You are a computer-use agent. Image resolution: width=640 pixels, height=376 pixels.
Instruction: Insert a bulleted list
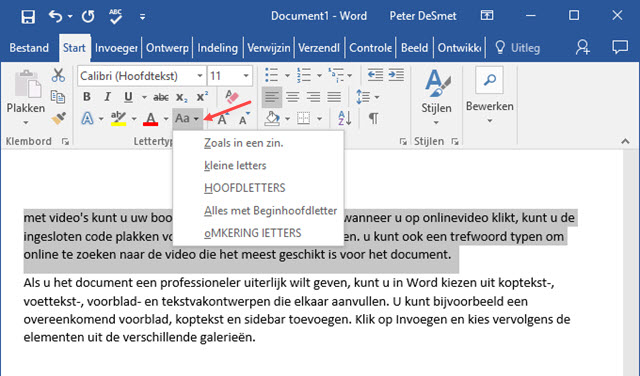coord(271,75)
